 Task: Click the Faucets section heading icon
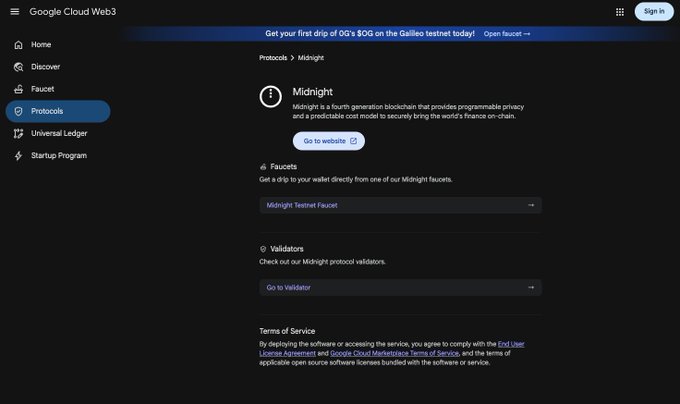tap(263, 167)
